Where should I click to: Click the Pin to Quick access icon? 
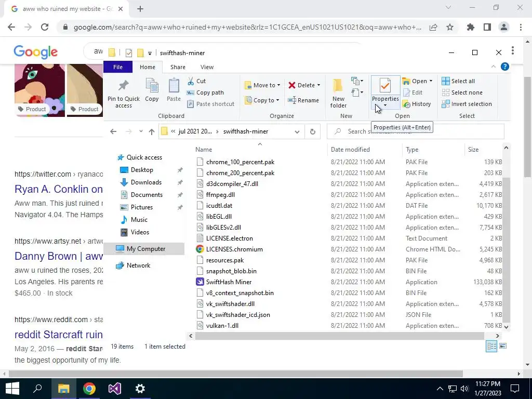coord(124,86)
